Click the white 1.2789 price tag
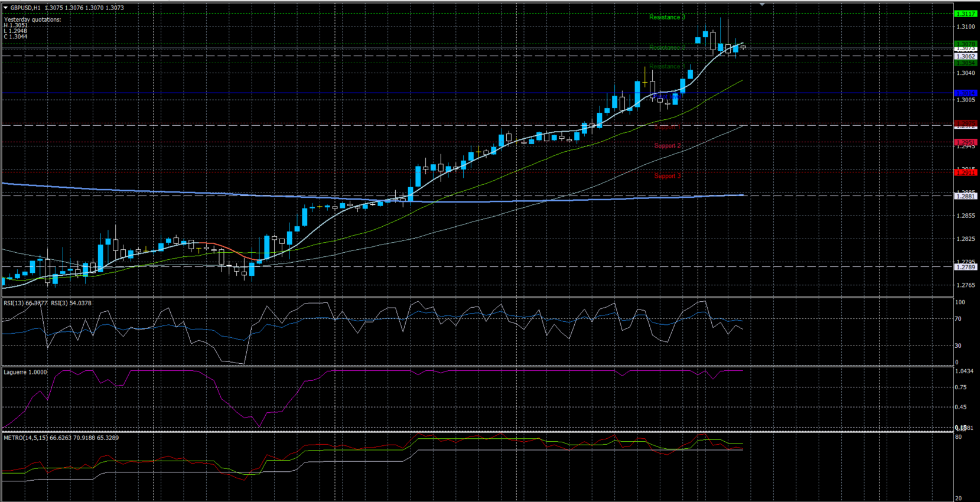 pyautogui.click(x=966, y=267)
